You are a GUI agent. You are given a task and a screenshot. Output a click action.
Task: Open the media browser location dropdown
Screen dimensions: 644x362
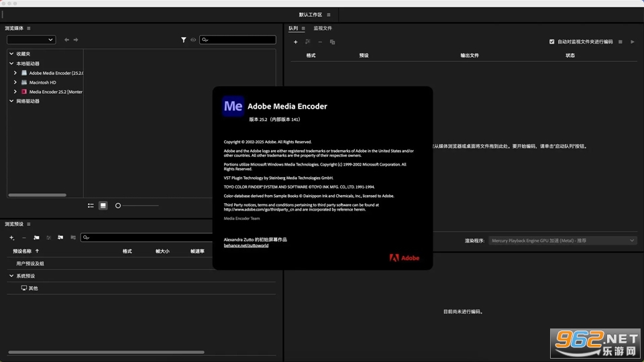click(x=32, y=40)
